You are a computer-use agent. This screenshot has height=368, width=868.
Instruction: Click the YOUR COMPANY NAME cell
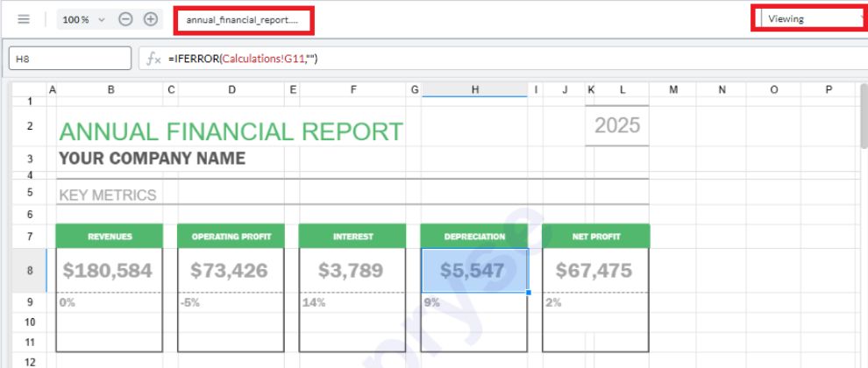tap(152, 159)
